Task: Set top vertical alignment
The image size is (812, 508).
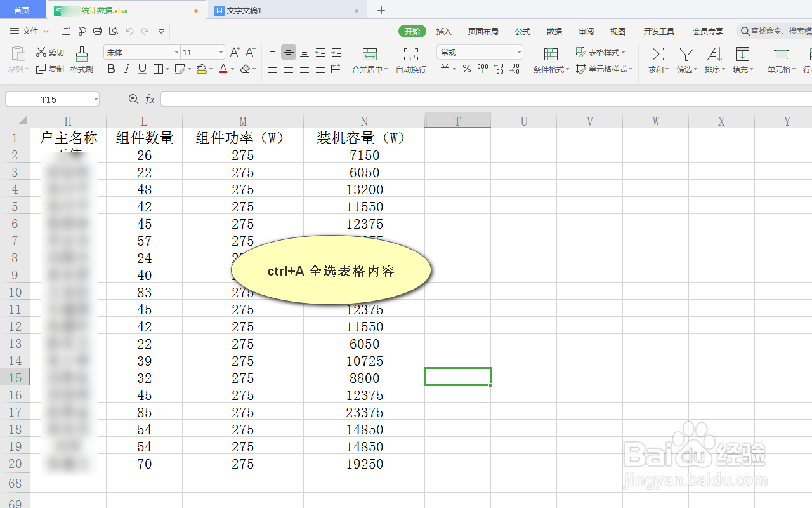Action: pyautogui.click(x=273, y=52)
